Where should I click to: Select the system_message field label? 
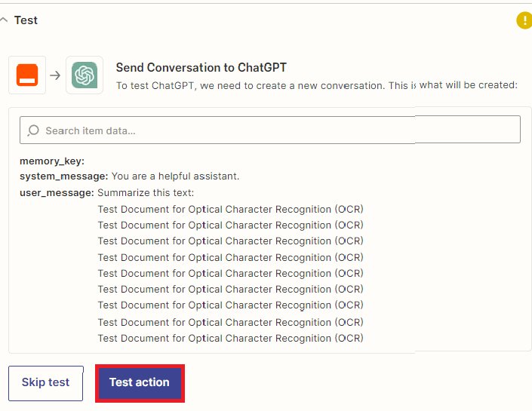click(64, 176)
